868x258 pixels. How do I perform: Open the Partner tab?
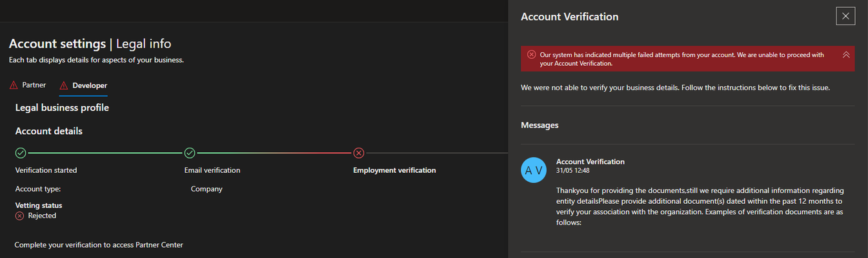[x=34, y=85]
